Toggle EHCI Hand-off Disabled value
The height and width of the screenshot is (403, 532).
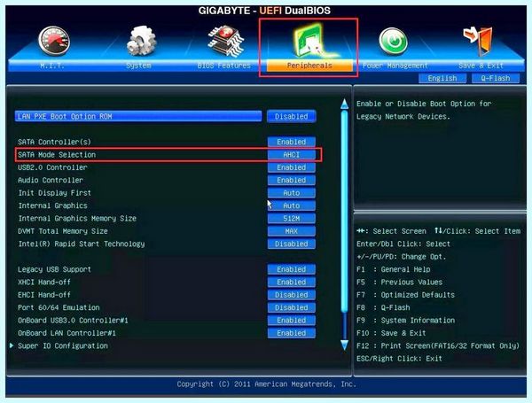click(292, 295)
